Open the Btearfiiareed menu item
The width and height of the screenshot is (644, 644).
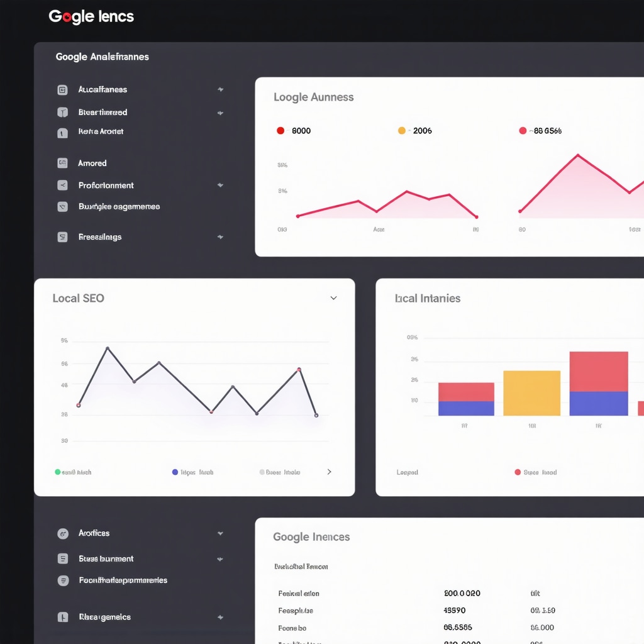(x=103, y=112)
